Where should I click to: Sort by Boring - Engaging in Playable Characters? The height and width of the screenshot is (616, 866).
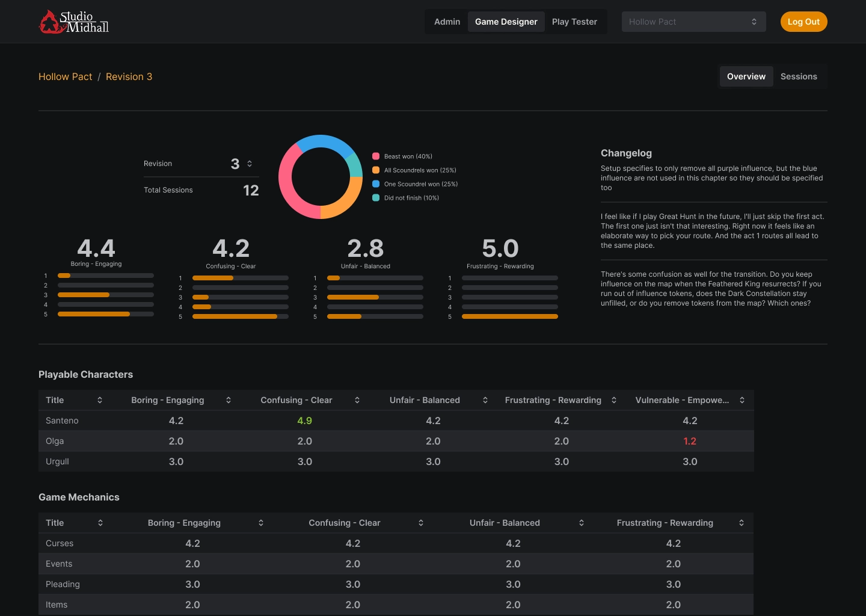click(x=228, y=400)
